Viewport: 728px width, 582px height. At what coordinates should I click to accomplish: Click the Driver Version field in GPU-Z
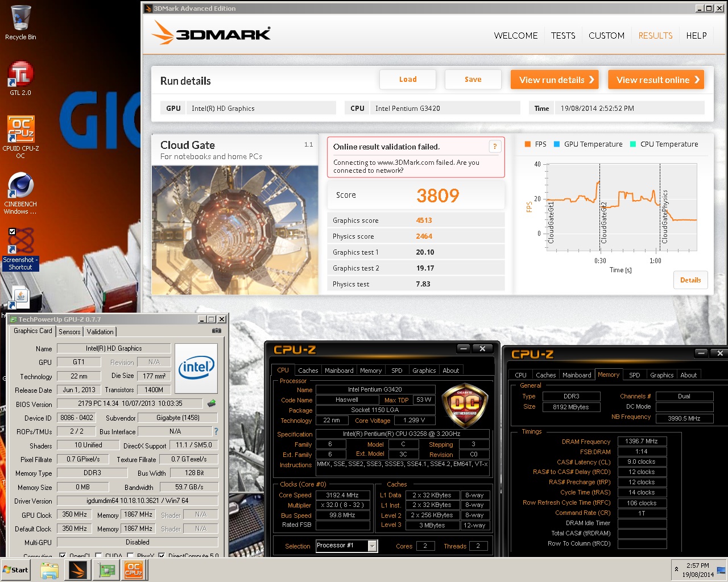tap(137, 501)
